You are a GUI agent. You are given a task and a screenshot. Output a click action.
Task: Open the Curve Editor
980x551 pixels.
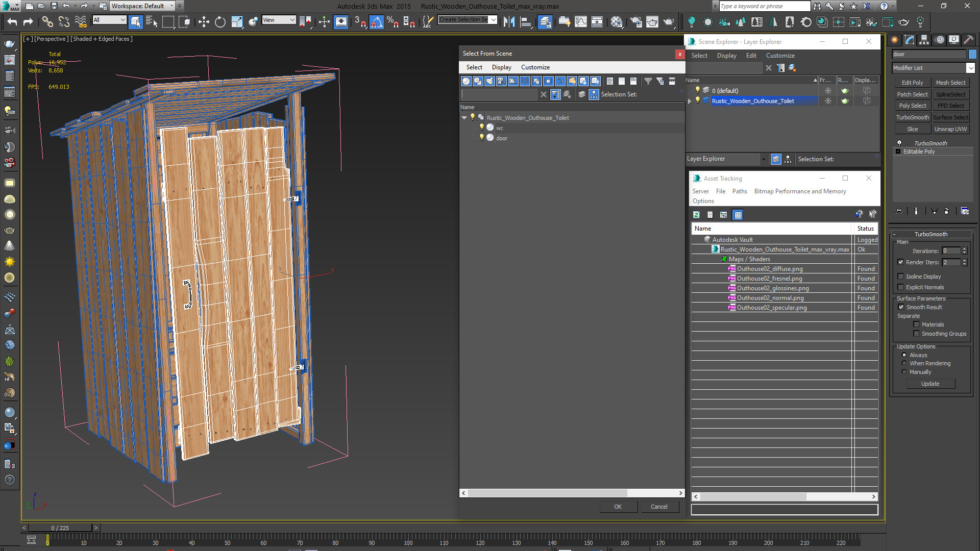pyautogui.click(x=581, y=21)
